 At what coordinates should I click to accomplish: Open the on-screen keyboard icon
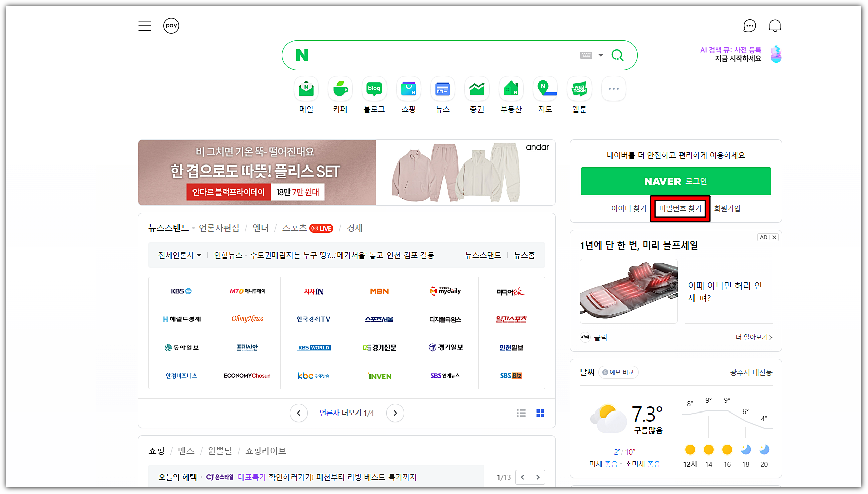point(586,55)
